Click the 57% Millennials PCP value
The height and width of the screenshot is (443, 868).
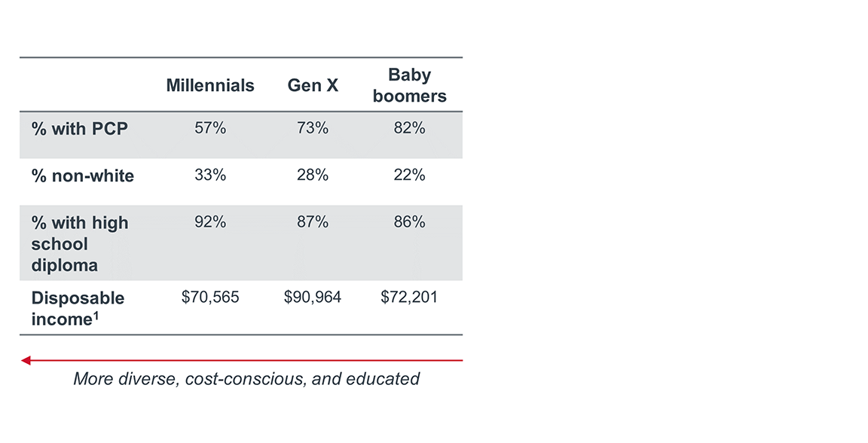[x=210, y=129]
